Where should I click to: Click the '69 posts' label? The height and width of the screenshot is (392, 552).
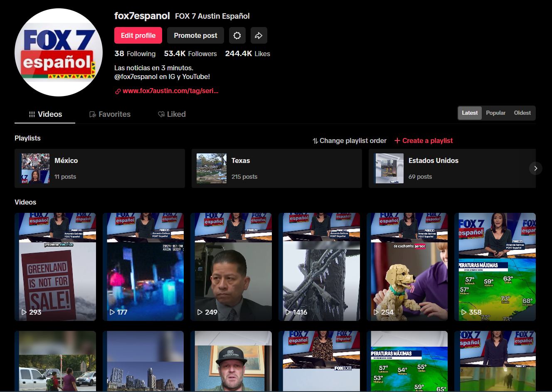(x=420, y=177)
